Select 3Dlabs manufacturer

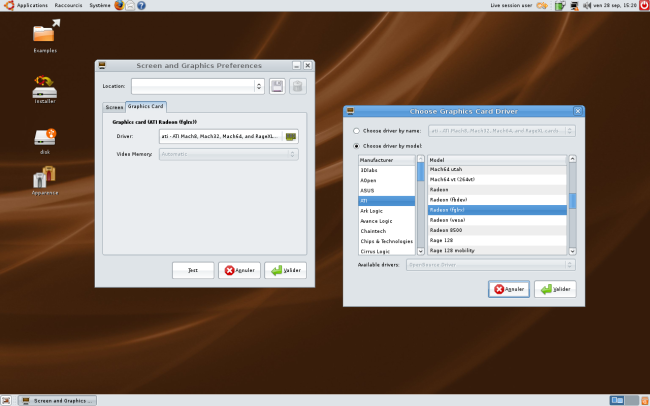pos(387,170)
